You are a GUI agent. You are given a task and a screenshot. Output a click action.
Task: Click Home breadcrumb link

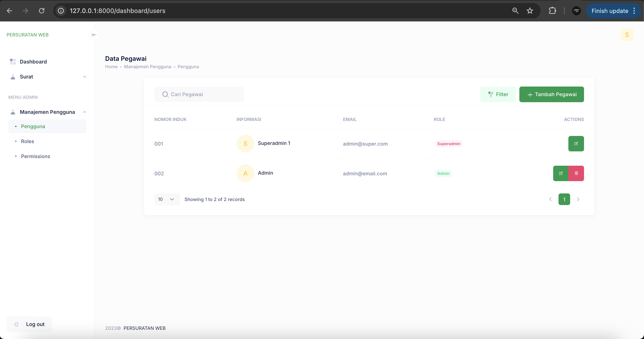[x=111, y=66]
